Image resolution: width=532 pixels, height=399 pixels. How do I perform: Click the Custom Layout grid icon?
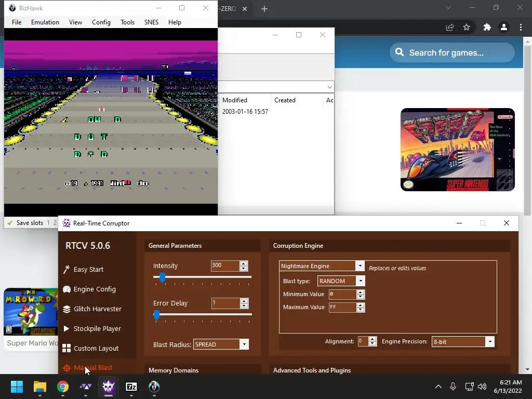pyautogui.click(x=66, y=348)
